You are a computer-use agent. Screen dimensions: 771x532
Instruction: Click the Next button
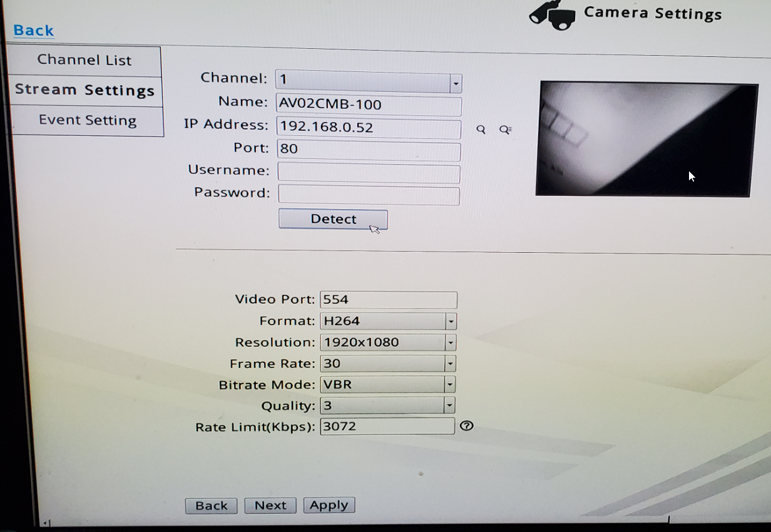click(x=270, y=505)
